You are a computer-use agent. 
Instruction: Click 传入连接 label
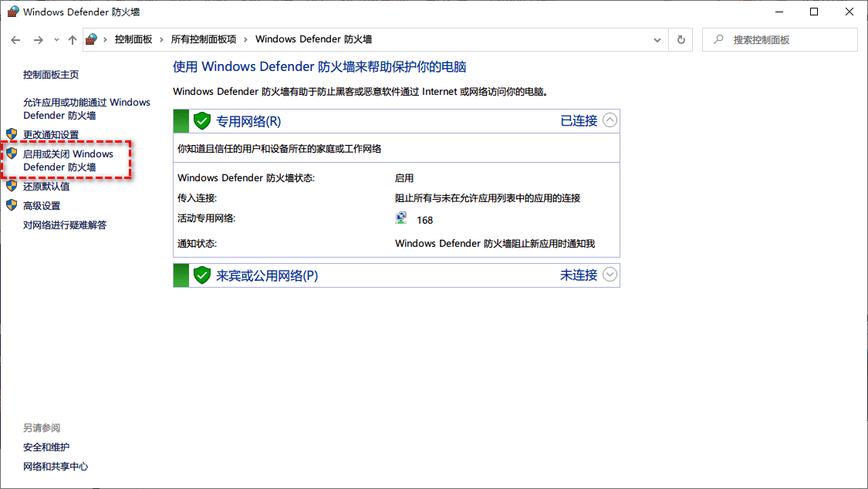pos(197,198)
